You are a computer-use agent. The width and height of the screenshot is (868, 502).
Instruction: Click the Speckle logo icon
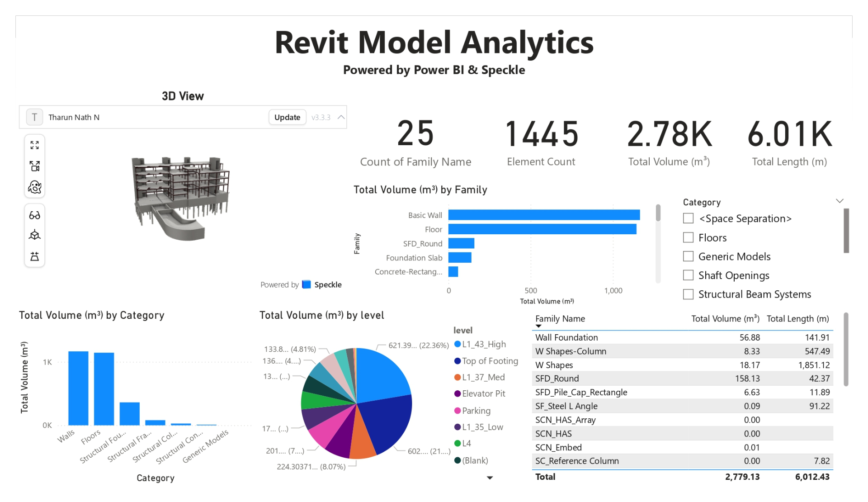306,284
